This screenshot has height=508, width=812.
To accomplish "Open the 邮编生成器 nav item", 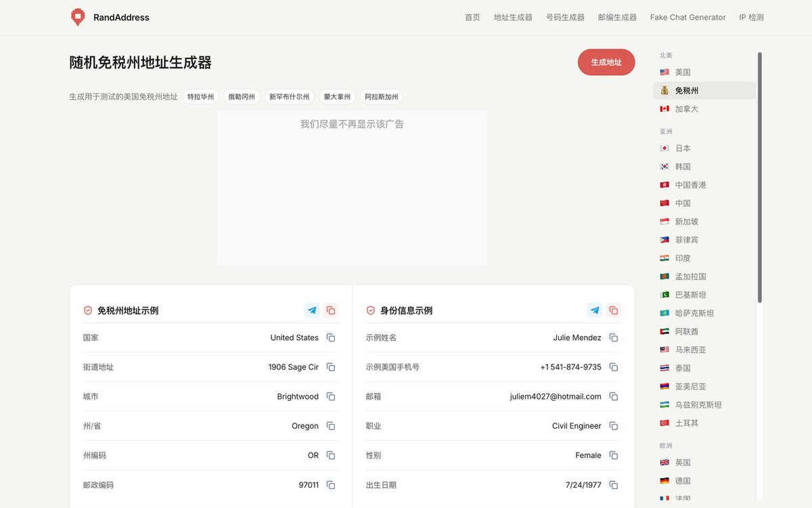I will (x=617, y=18).
